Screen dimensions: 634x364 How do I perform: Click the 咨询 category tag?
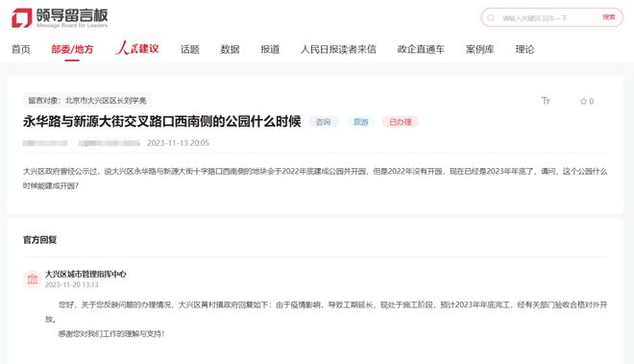pyautogui.click(x=324, y=122)
